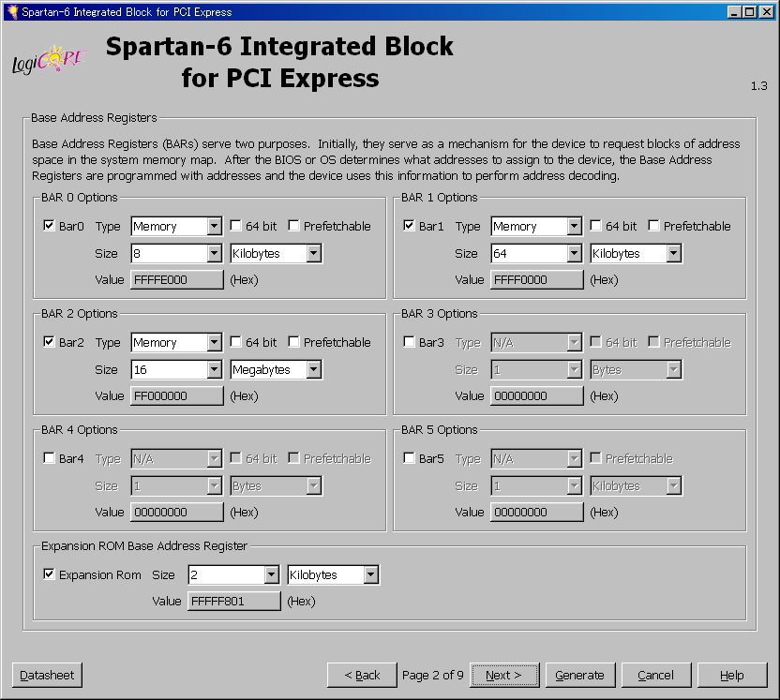Open the Datasheet

48,675
